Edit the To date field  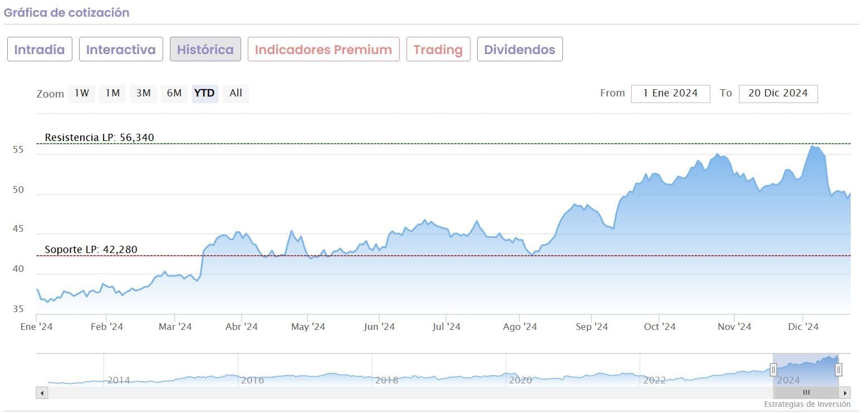coord(778,94)
